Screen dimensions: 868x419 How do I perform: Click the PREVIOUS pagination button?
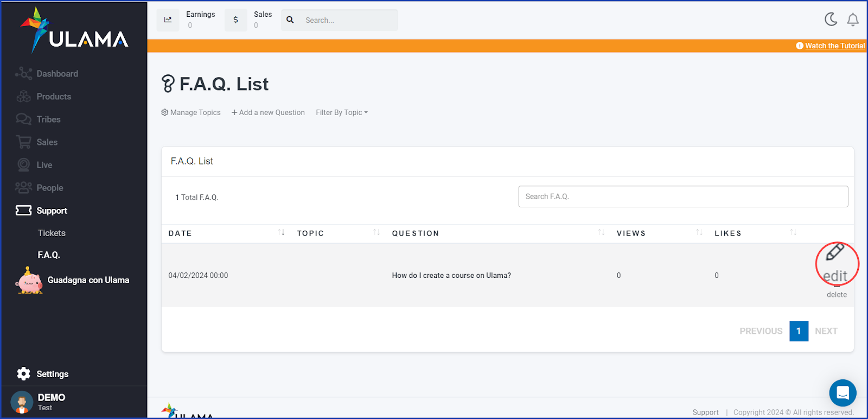point(761,331)
